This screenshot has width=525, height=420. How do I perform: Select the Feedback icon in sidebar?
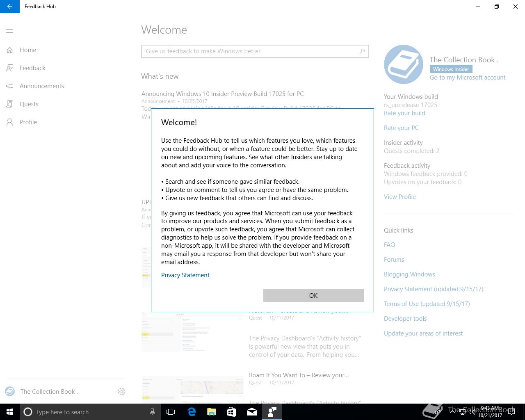(x=10, y=68)
